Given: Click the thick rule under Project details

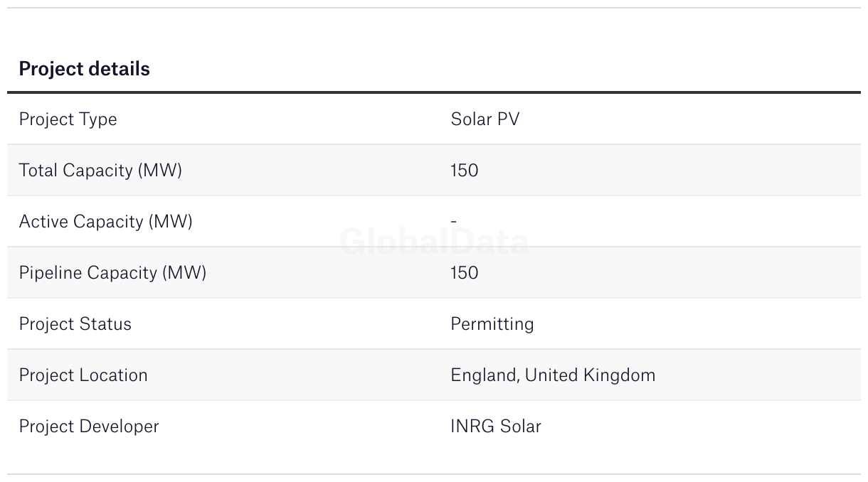Looking at the screenshot, I should (x=434, y=92).
